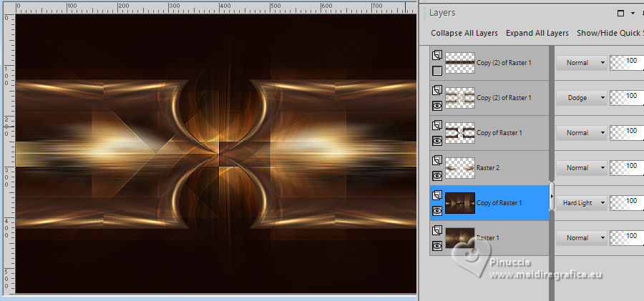The width and height of the screenshot is (644, 301).
Task: Toggle visibility of the bottom Raster 1 layer
Action: 436,245
